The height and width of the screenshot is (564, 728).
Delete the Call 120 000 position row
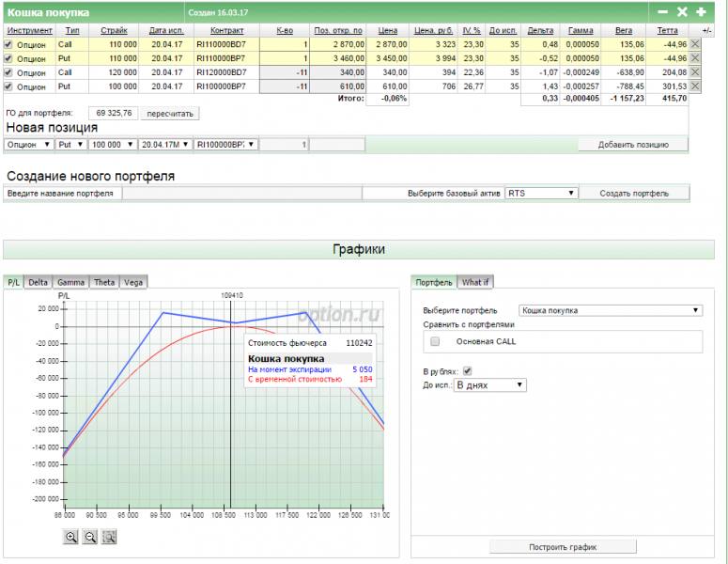click(x=695, y=72)
